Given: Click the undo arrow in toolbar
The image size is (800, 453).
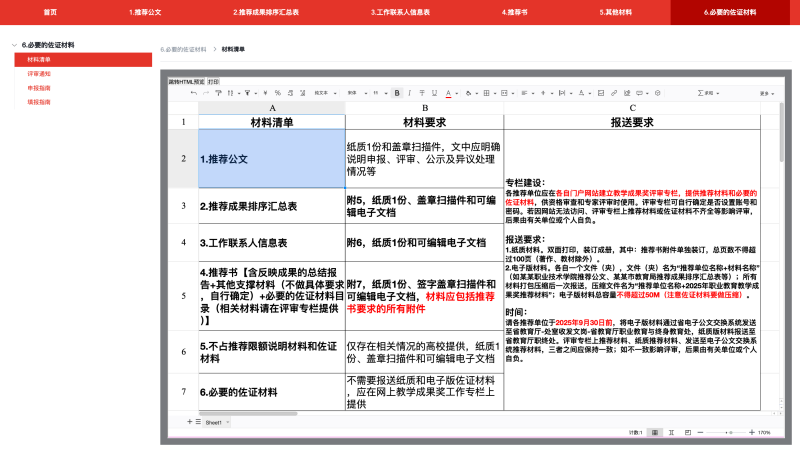Looking at the screenshot, I should click(x=193, y=93).
